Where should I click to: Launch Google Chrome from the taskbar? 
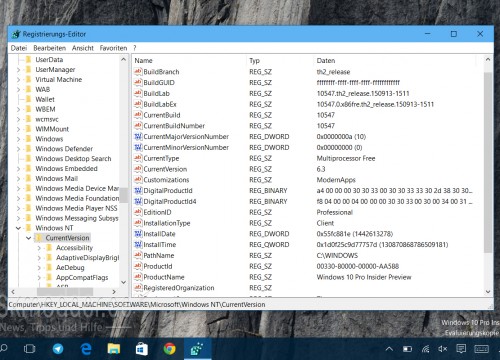pyautogui.click(x=170, y=349)
